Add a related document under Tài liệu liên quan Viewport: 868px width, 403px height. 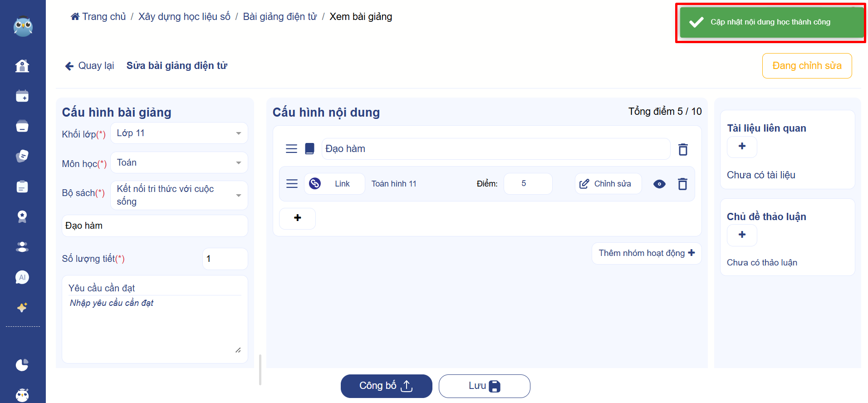click(742, 147)
